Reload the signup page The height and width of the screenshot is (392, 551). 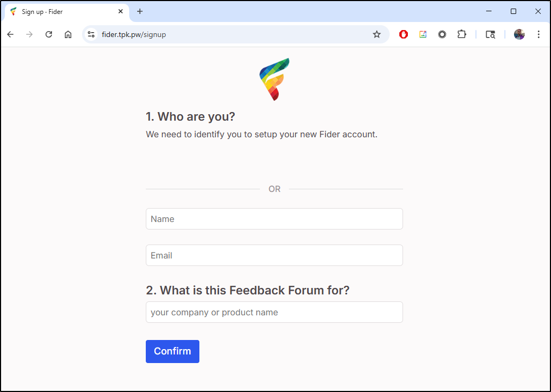49,34
